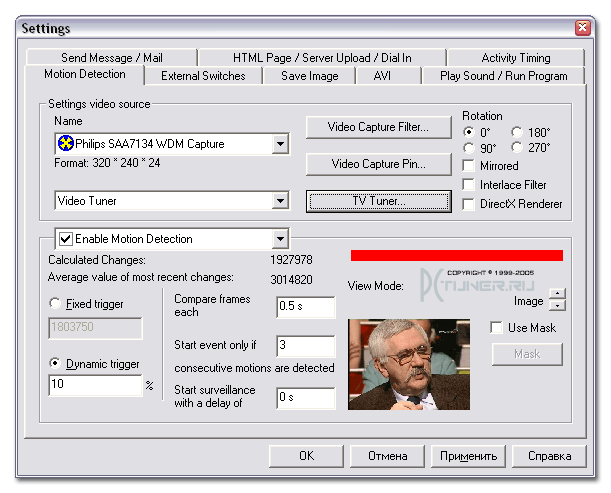Increase View Mode with up spinner arrow
The width and height of the screenshot is (611, 493).
point(557,294)
